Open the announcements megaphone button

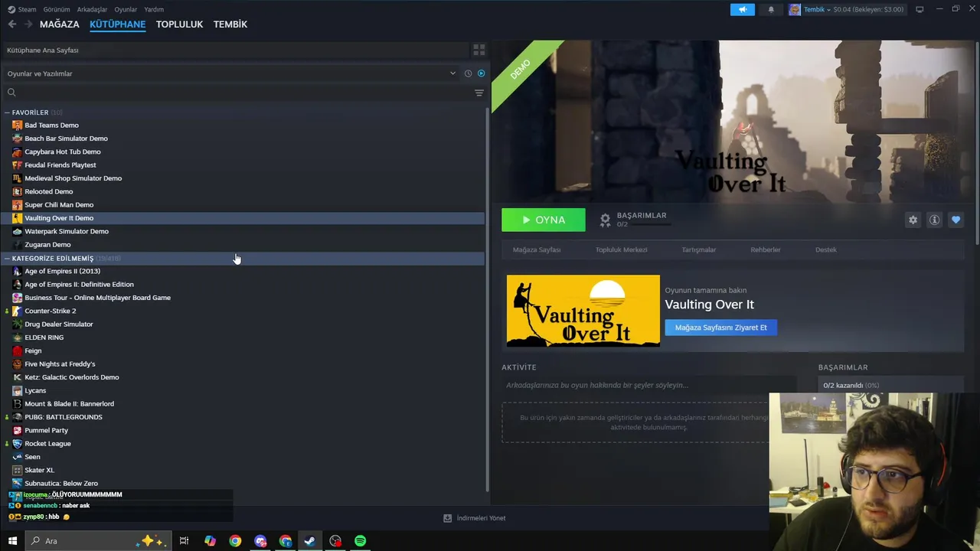click(742, 9)
